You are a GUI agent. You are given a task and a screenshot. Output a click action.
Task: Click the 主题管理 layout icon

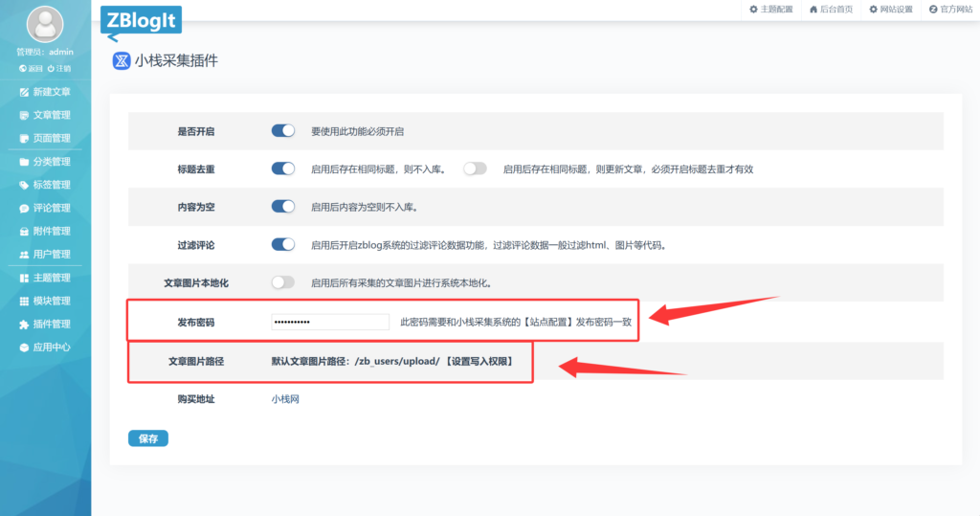pos(24,278)
